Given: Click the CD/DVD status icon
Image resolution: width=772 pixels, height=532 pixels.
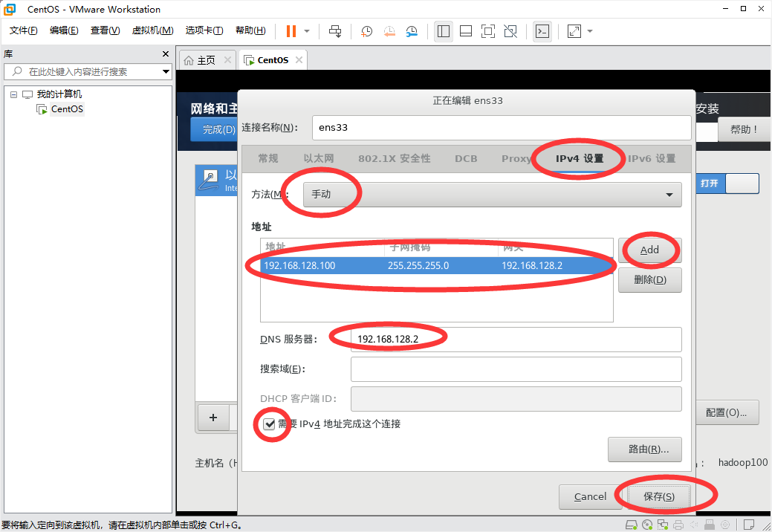Looking at the screenshot, I should [647, 525].
